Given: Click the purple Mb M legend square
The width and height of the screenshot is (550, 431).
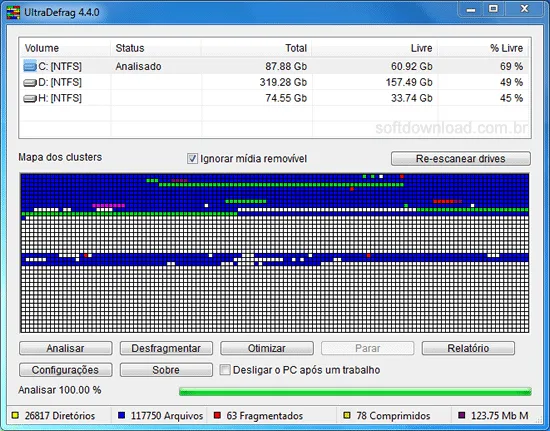Looking at the screenshot, I should [462, 416].
